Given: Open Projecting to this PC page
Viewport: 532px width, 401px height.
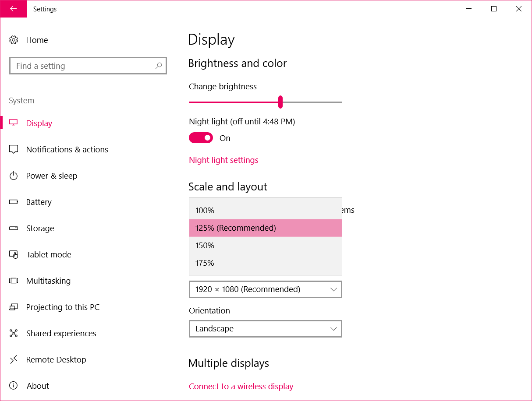Looking at the screenshot, I should 63,307.
